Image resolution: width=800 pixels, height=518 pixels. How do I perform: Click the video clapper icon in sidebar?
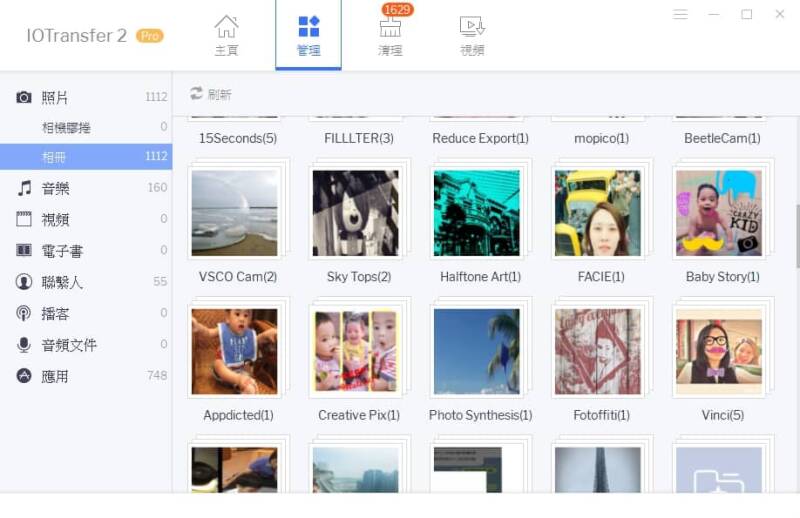coord(23,219)
